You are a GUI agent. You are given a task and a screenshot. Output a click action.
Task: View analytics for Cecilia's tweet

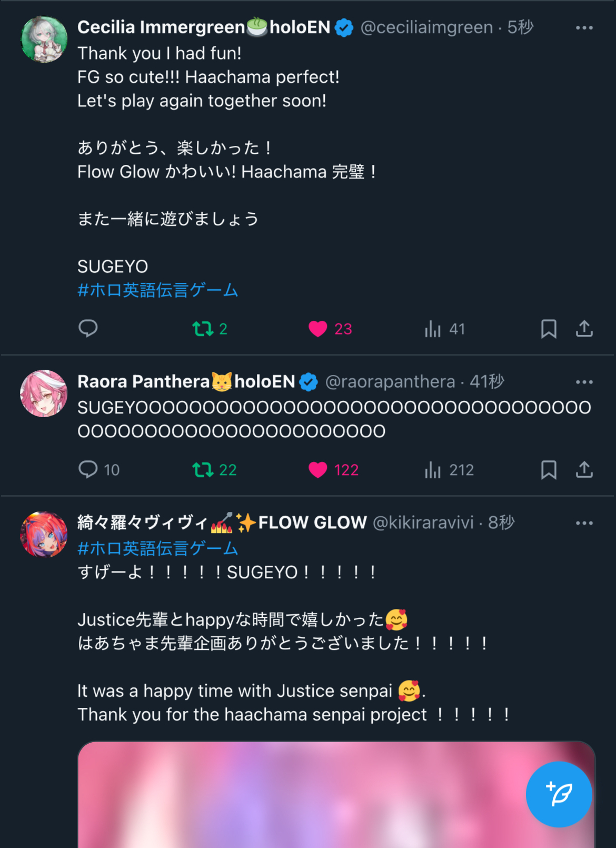(x=445, y=329)
